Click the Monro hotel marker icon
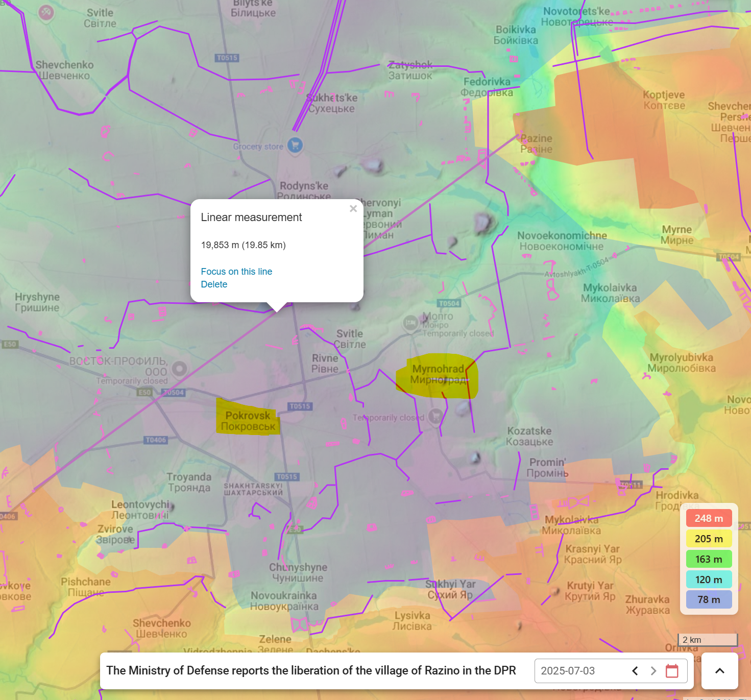The width and height of the screenshot is (751, 700). click(410, 323)
